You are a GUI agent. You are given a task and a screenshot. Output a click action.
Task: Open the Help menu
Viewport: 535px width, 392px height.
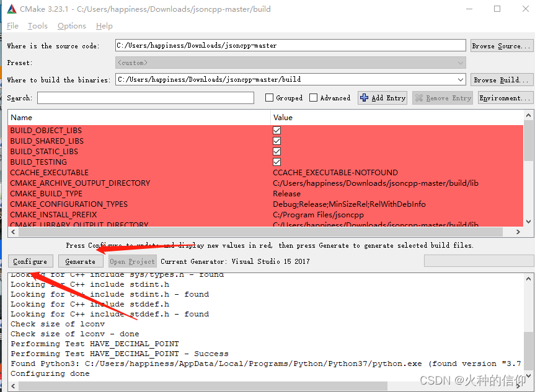tap(104, 26)
